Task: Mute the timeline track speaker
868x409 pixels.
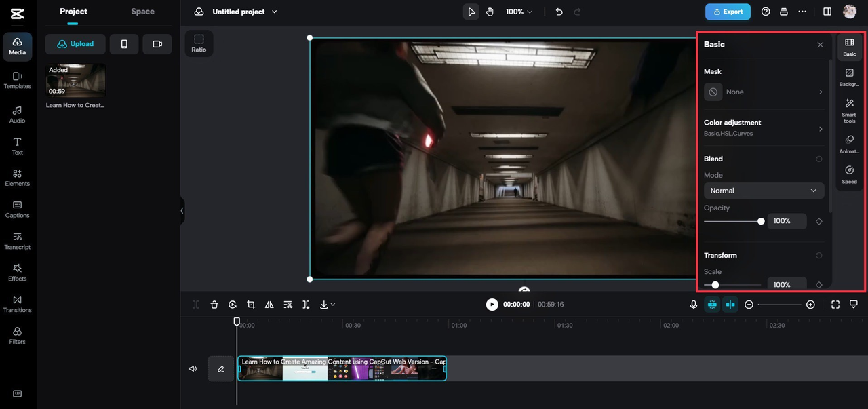Action: click(x=193, y=369)
